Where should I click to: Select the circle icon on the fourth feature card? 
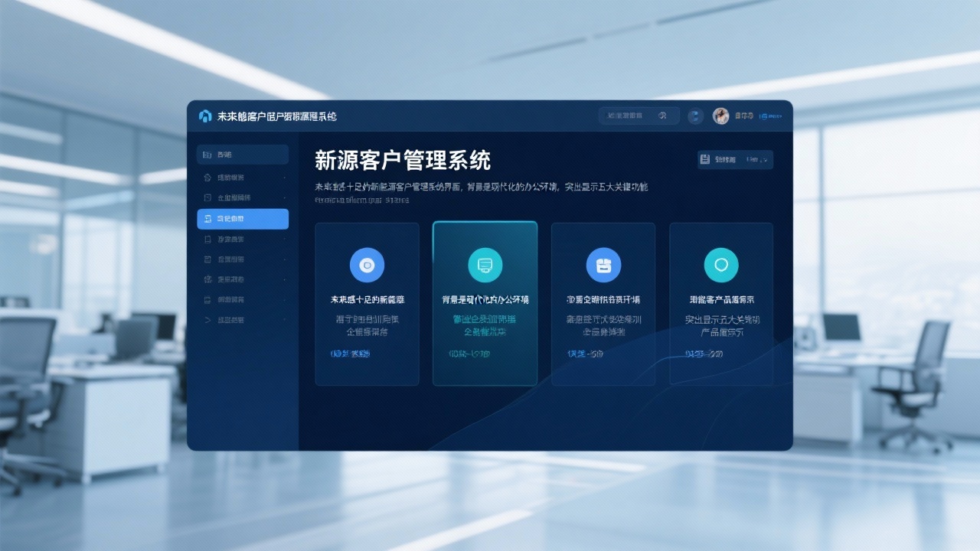(x=720, y=265)
